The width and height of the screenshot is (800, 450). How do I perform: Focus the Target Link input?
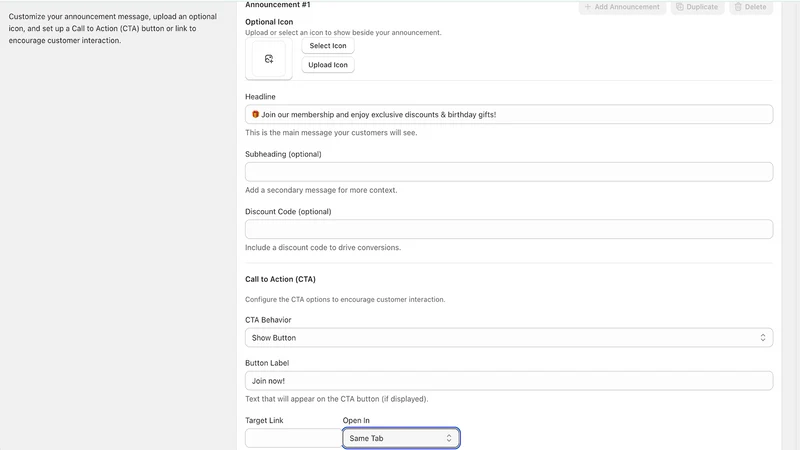pos(293,438)
